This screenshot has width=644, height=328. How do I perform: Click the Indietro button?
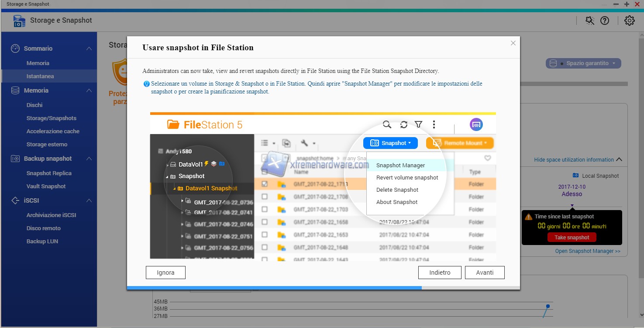(x=440, y=273)
